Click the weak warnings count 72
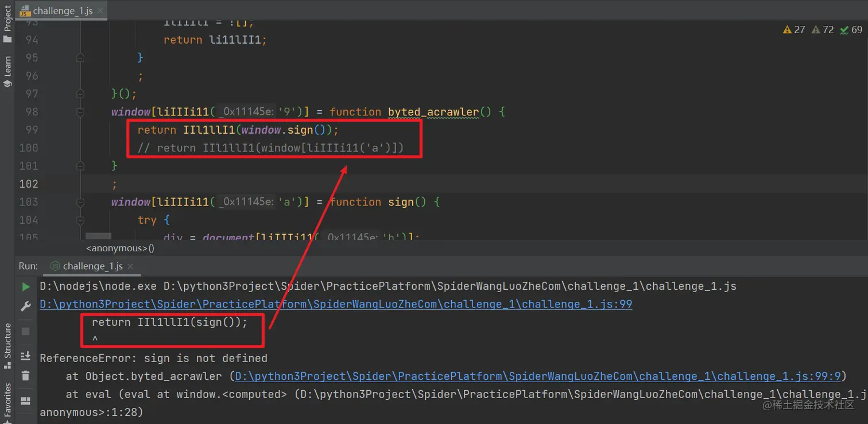The width and height of the screenshot is (868, 424). 823,30
